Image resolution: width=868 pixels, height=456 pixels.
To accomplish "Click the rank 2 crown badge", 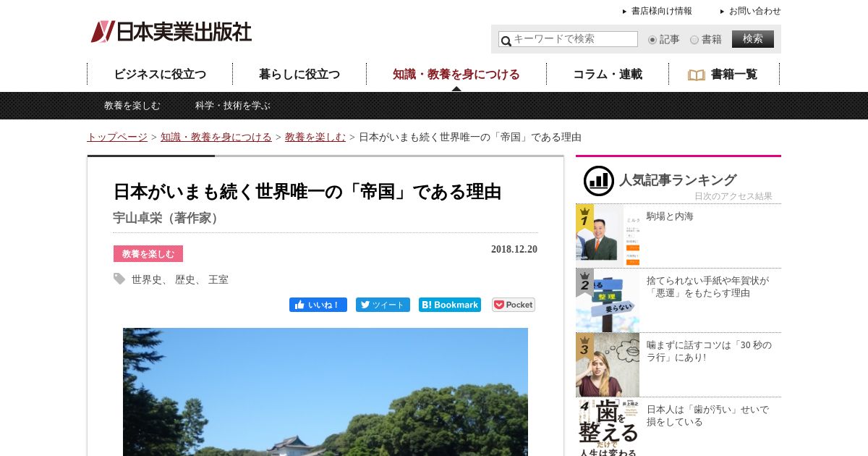I will [584, 282].
